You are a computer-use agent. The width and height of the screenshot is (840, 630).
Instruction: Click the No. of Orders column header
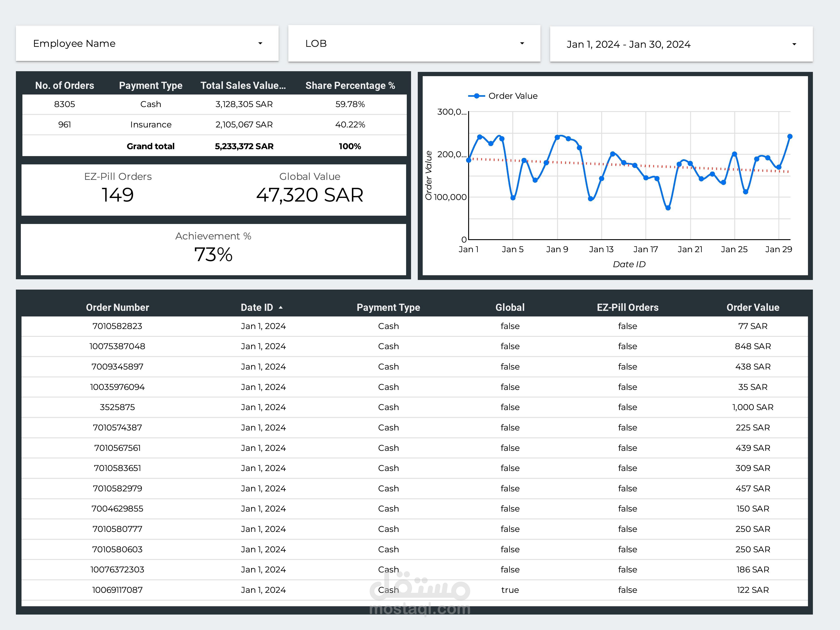[65, 86]
